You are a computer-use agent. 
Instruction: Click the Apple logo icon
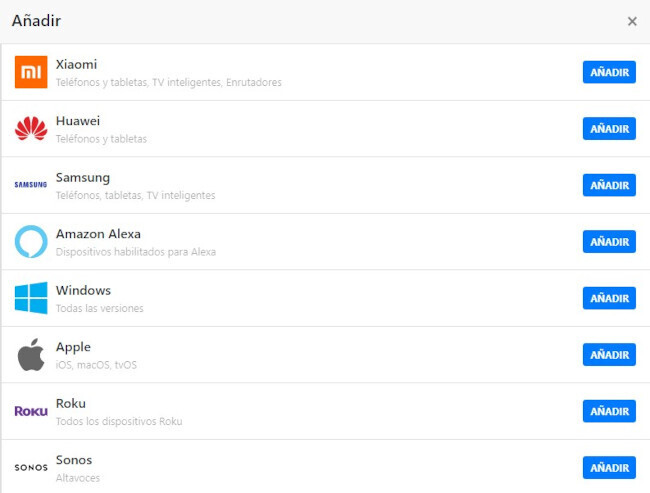(31, 355)
